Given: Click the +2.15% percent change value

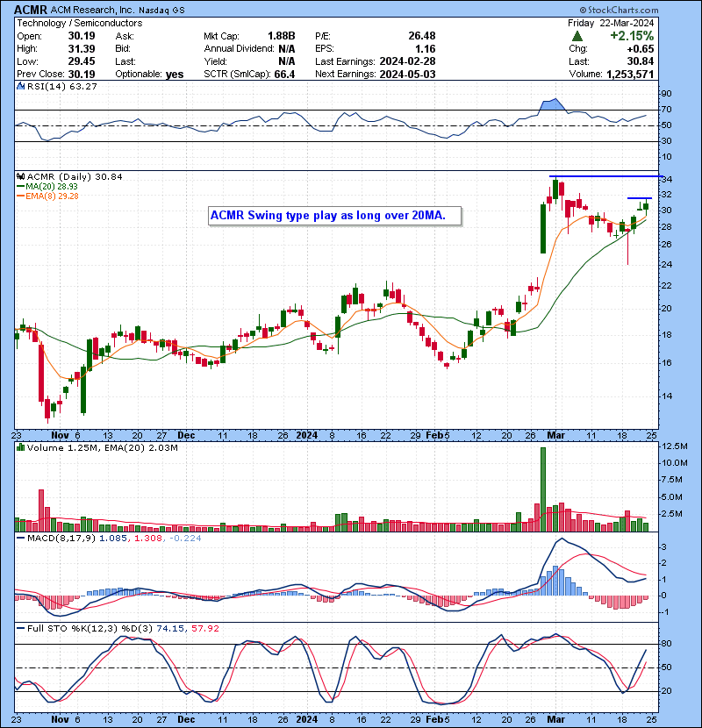Looking at the screenshot, I should pos(632,36).
